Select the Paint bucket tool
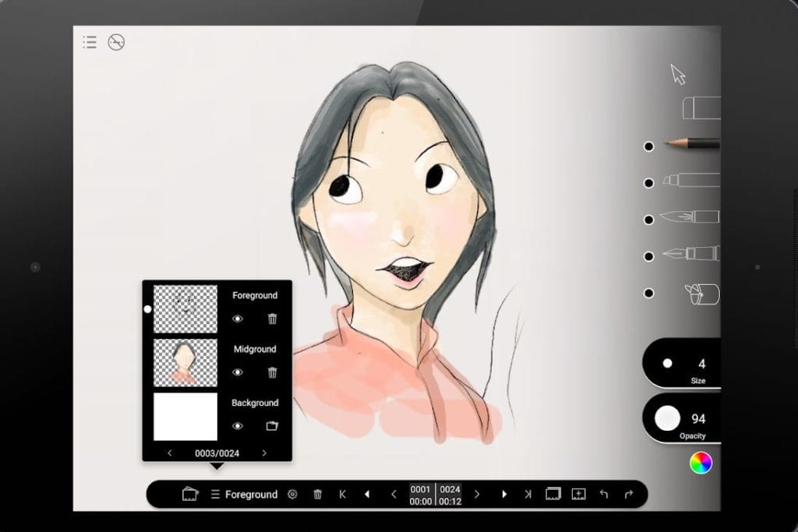 point(702,294)
